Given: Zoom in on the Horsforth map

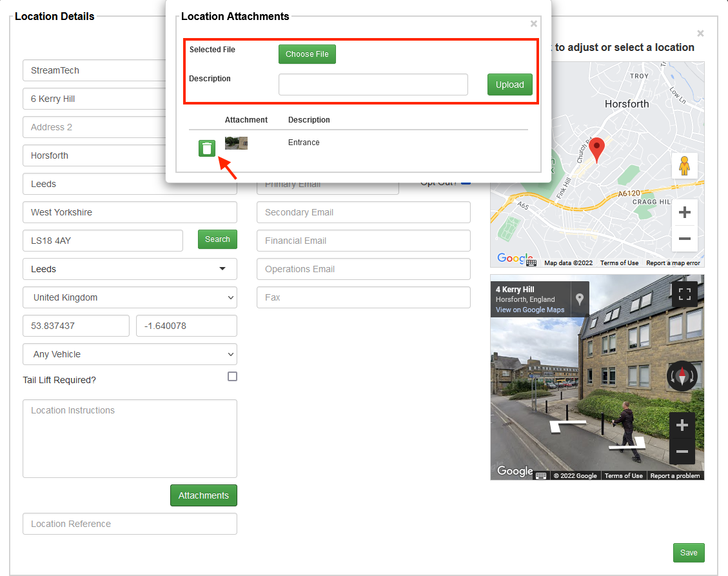Looking at the screenshot, I should pyautogui.click(x=684, y=212).
